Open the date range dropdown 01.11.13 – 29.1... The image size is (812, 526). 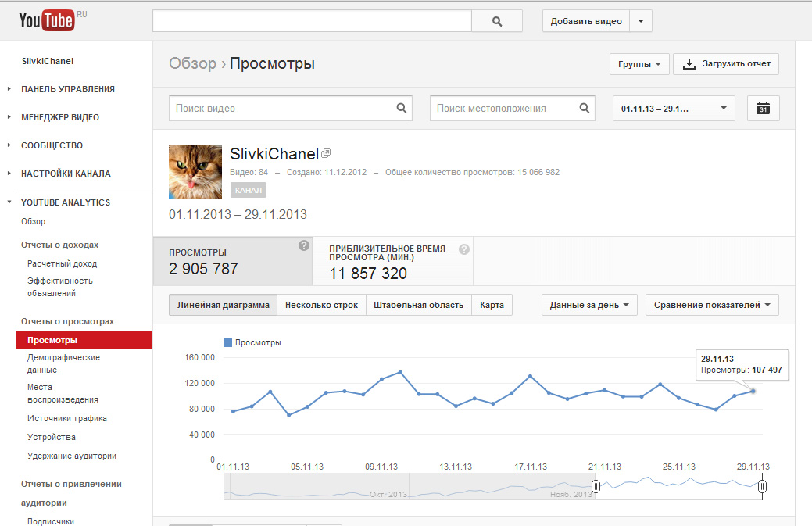coord(674,108)
